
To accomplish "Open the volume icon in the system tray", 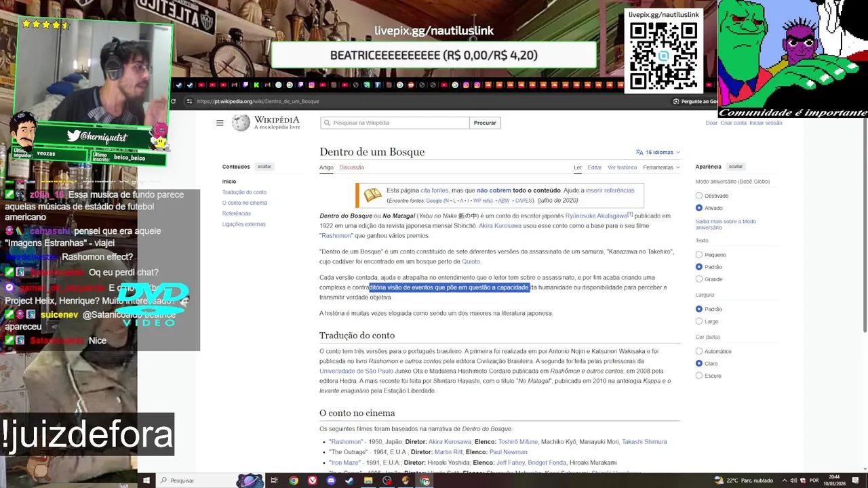I will click(x=794, y=481).
